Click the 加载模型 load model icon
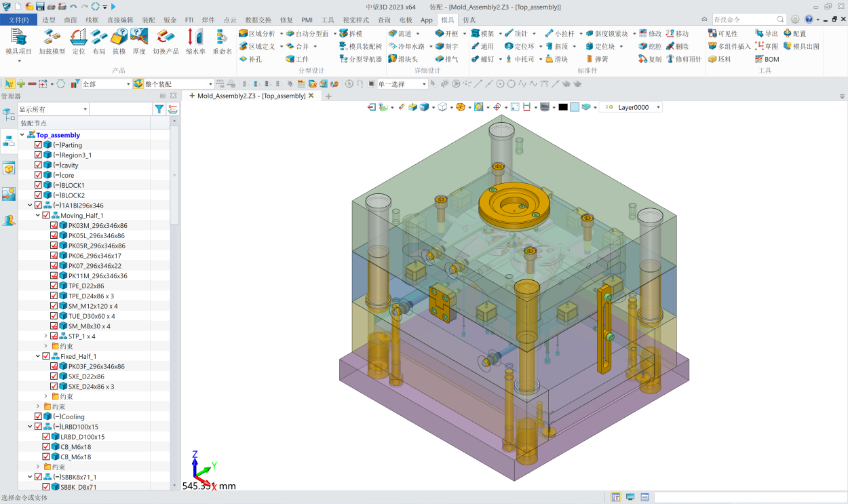The height and width of the screenshot is (504, 848). tap(52, 42)
